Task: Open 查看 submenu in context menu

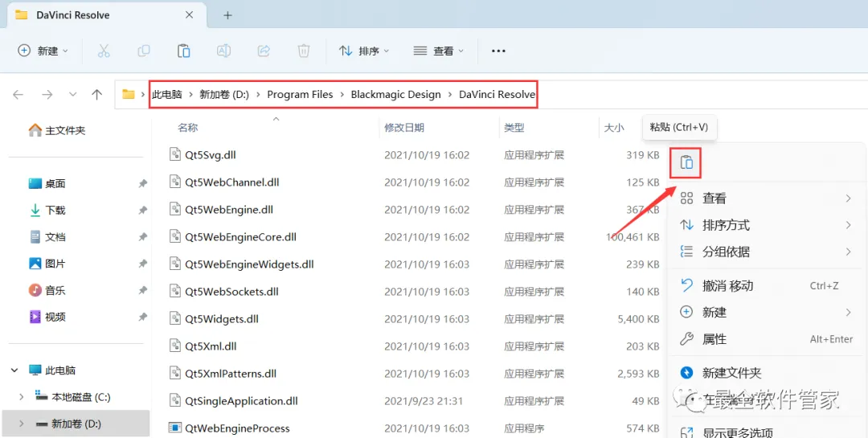Action: 768,199
